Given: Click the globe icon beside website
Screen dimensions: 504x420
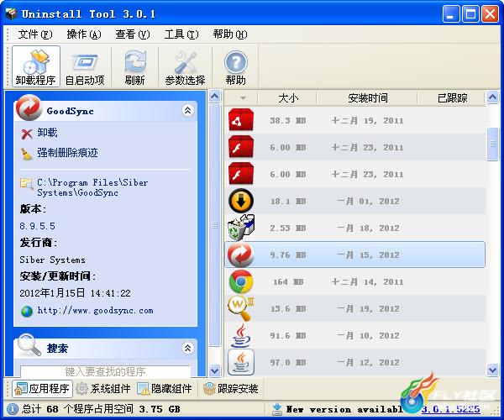Looking at the screenshot, I should pyautogui.click(x=27, y=312).
